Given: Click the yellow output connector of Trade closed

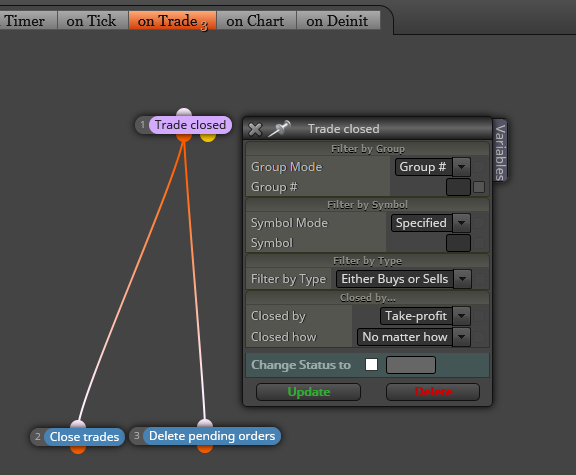Looking at the screenshot, I should (208, 137).
